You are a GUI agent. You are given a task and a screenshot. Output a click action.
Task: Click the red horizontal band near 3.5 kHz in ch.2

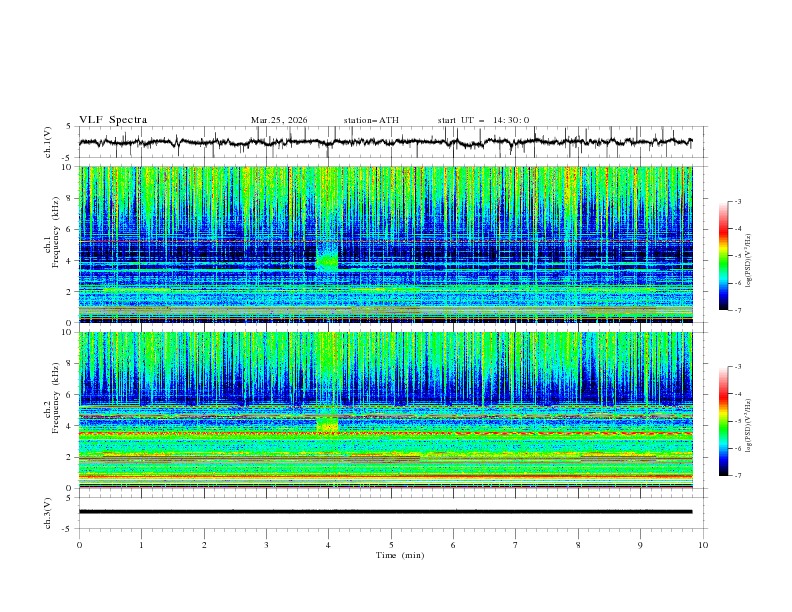coord(385,433)
